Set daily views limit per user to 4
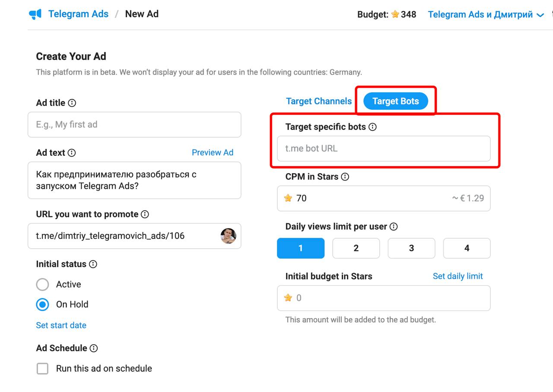This screenshot has width=553, height=392. point(467,248)
